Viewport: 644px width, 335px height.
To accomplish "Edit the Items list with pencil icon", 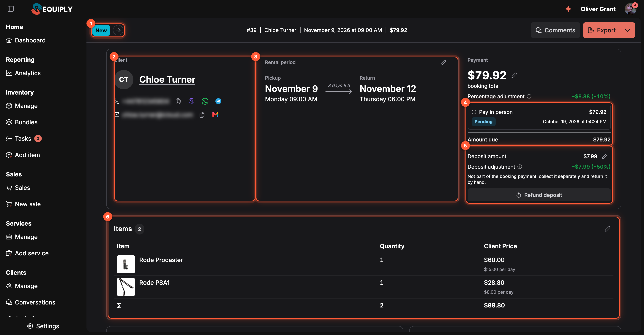I will click(607, 229).
